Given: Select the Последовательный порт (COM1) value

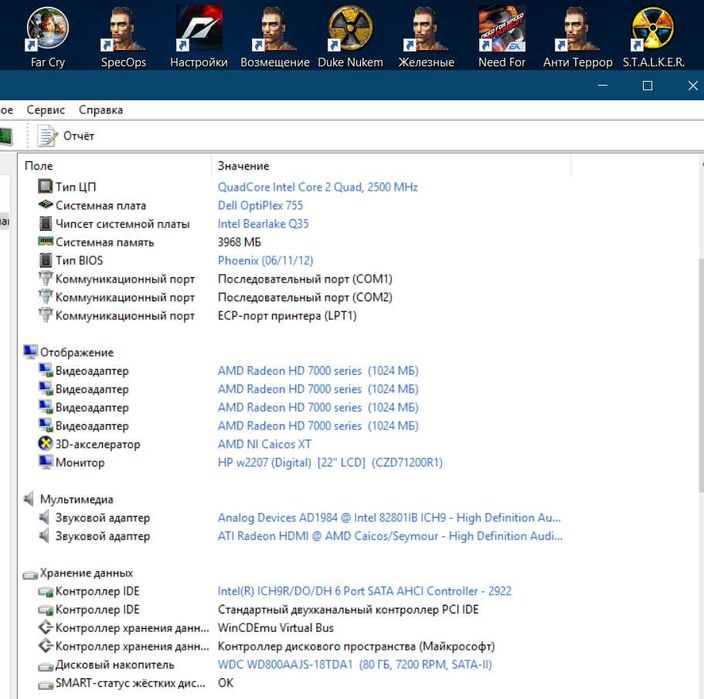Looking at the screenshot, I should (305, 279).
